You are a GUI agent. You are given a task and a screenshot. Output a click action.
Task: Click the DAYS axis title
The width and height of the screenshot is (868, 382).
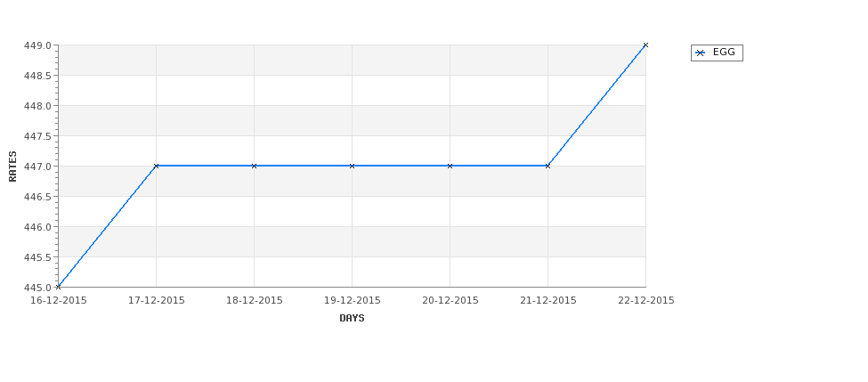click(x=352, y=318)
